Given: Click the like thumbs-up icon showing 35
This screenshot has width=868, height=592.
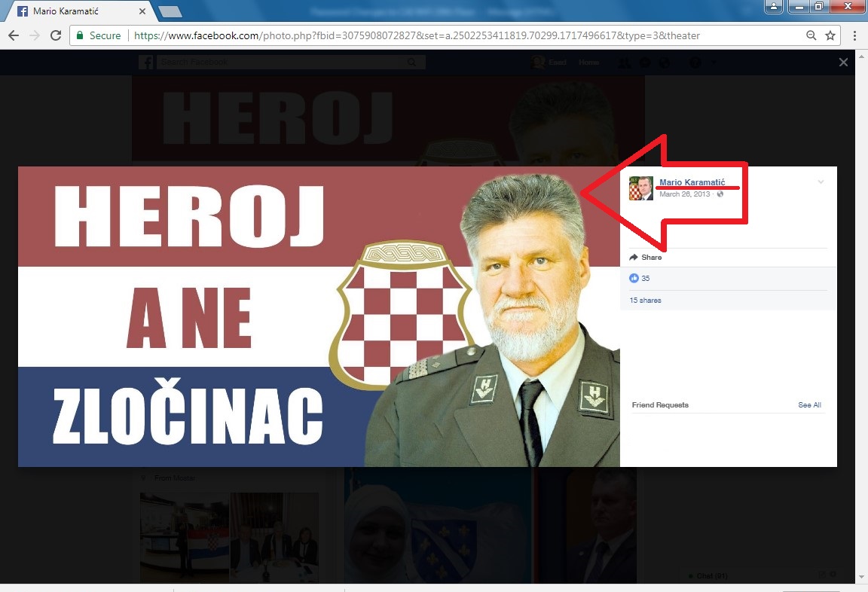Looking at the screenshot, I should [x=634, y=278].
